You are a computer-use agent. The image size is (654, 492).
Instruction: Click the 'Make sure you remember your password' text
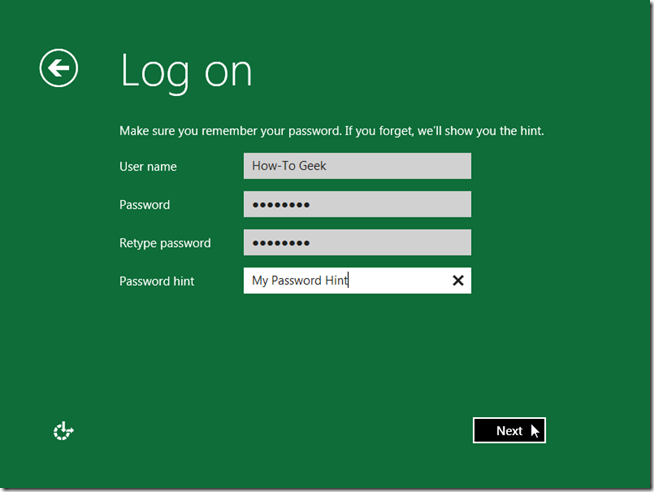[230, 131]
